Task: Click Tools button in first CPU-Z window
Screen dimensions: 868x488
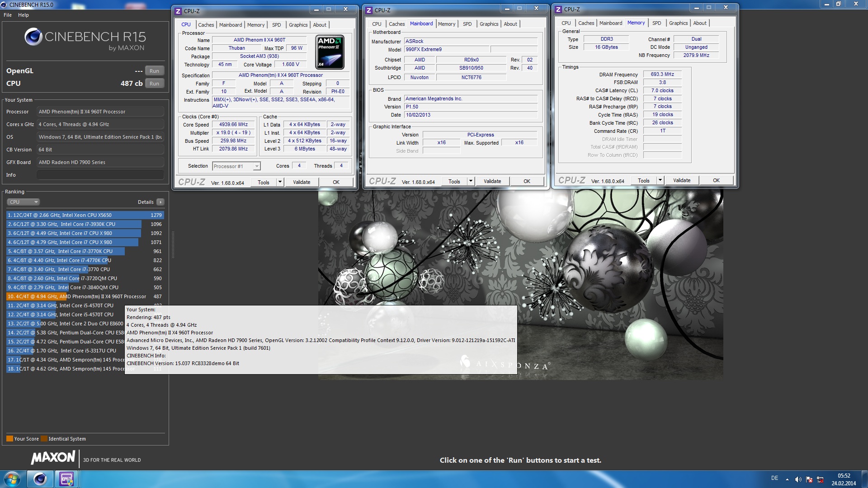Action: (x=264, y=182)
